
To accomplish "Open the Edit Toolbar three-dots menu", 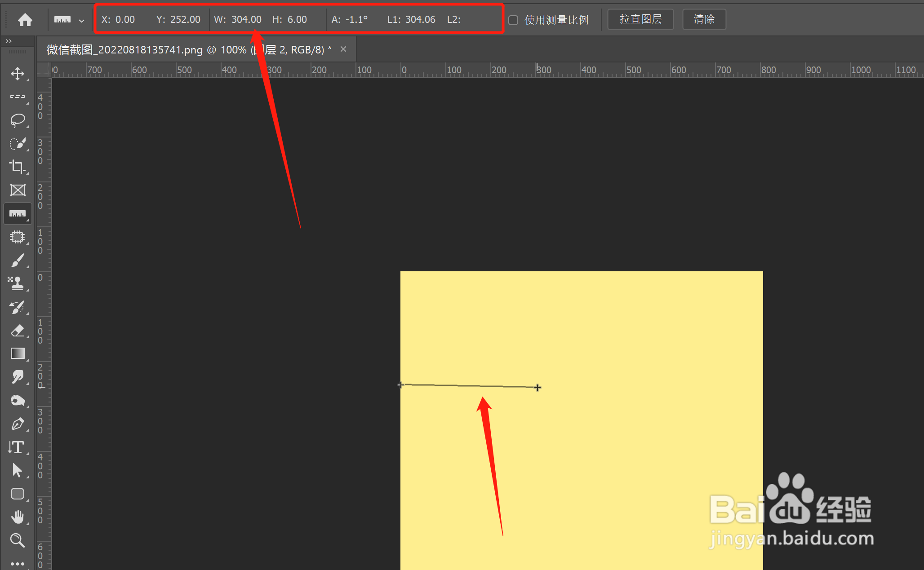I will [18, 564].
